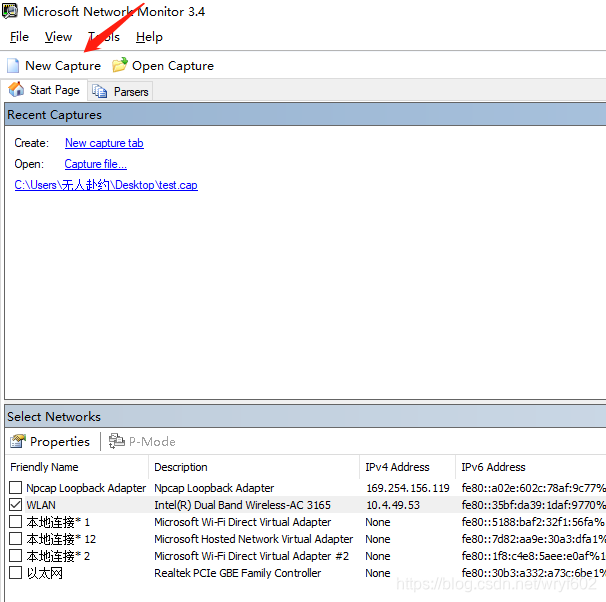606x602 pixels.
Task: Click the Select Networks panel header
Action: (305, 416)
